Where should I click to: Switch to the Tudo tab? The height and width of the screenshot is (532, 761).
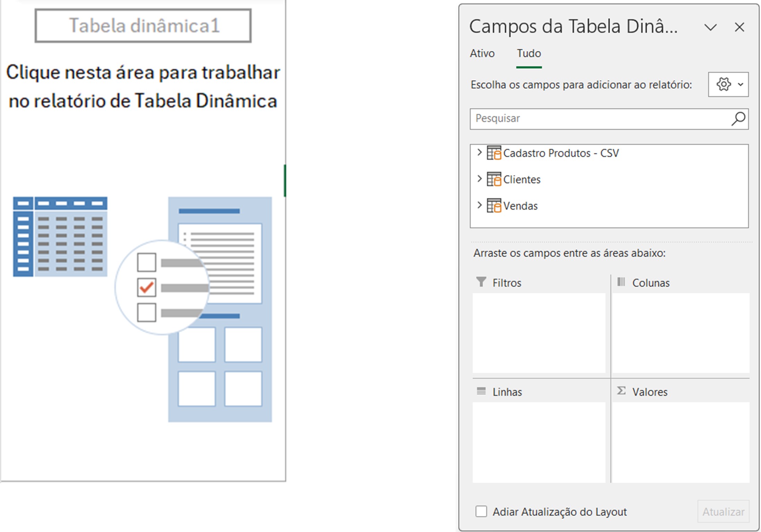529,53
